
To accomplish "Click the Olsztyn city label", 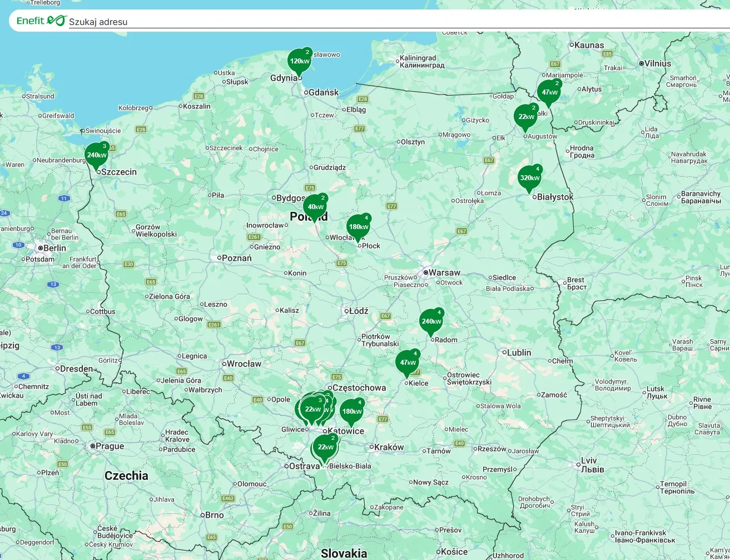I will point(413,142).
